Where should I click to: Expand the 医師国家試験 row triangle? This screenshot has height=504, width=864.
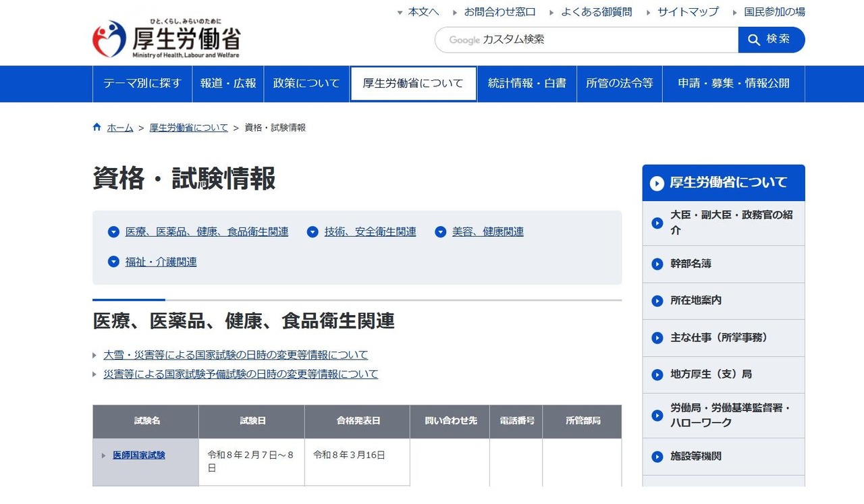[103, 455]
